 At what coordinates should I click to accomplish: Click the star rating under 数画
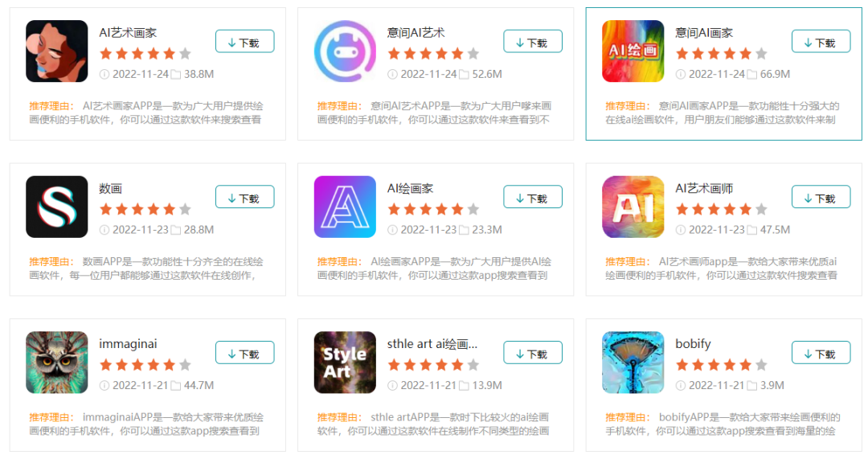(145, 209)
